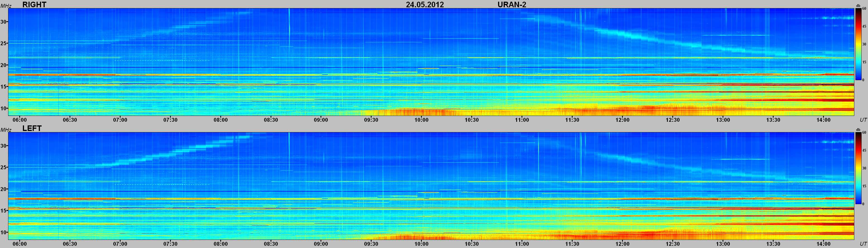Click the MHz unit label above RIGHT panel

[6, 6]
